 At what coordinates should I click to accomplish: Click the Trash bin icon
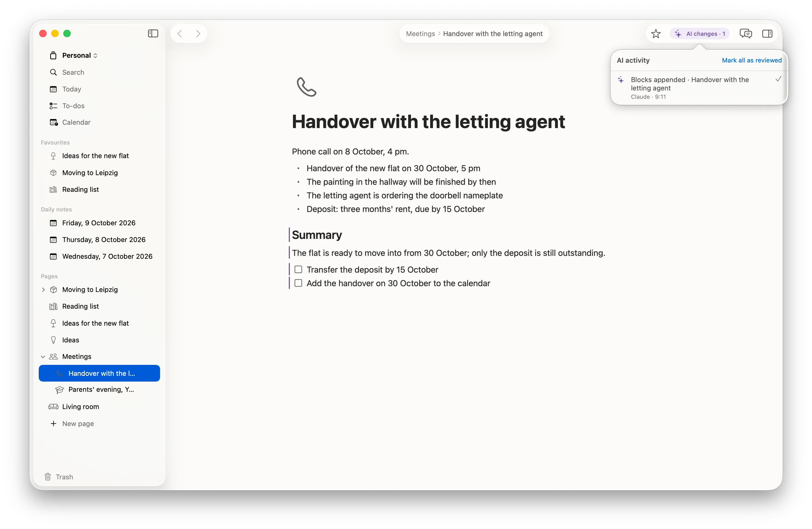[x=48, y=476]
